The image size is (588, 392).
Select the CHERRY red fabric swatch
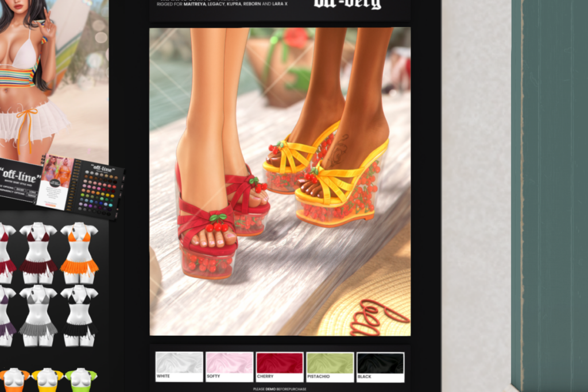tap(280, 364)
